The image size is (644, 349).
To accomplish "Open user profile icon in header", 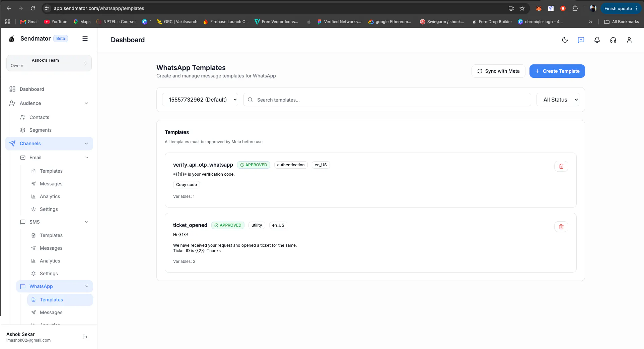I will [x=629, y=40].
